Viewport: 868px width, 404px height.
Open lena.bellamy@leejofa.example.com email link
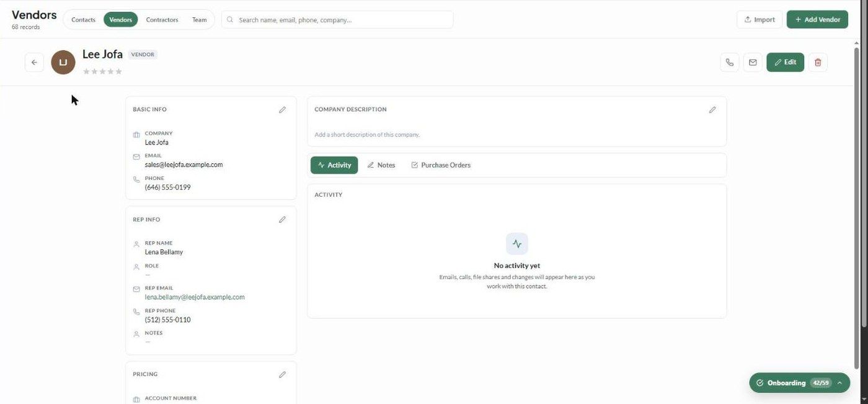click(195, 297)
